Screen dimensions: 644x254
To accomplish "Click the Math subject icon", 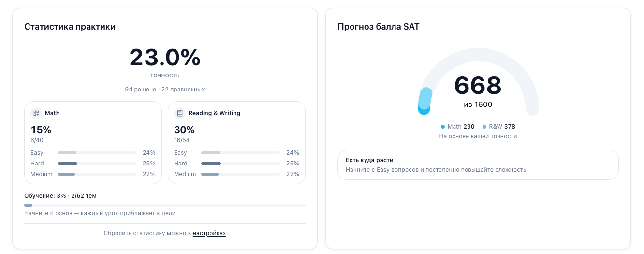I will tap(36, 113).
